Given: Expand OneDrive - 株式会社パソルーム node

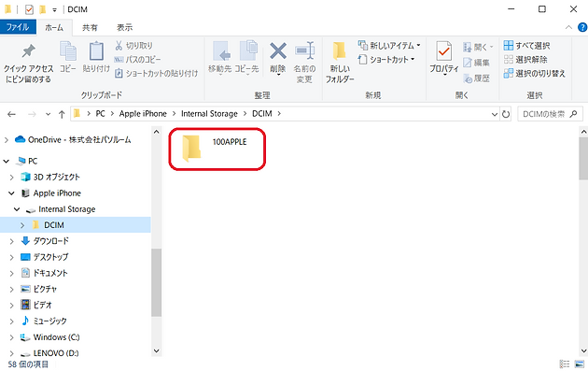Looking at the screenshot, I should [6, 140].
